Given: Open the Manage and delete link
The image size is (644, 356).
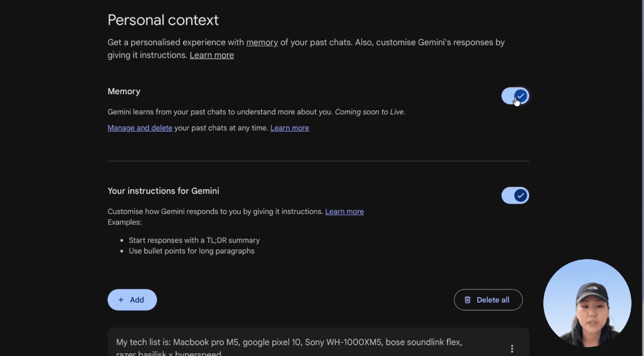Looking at the screenshot, I should [x=140, y=128].
